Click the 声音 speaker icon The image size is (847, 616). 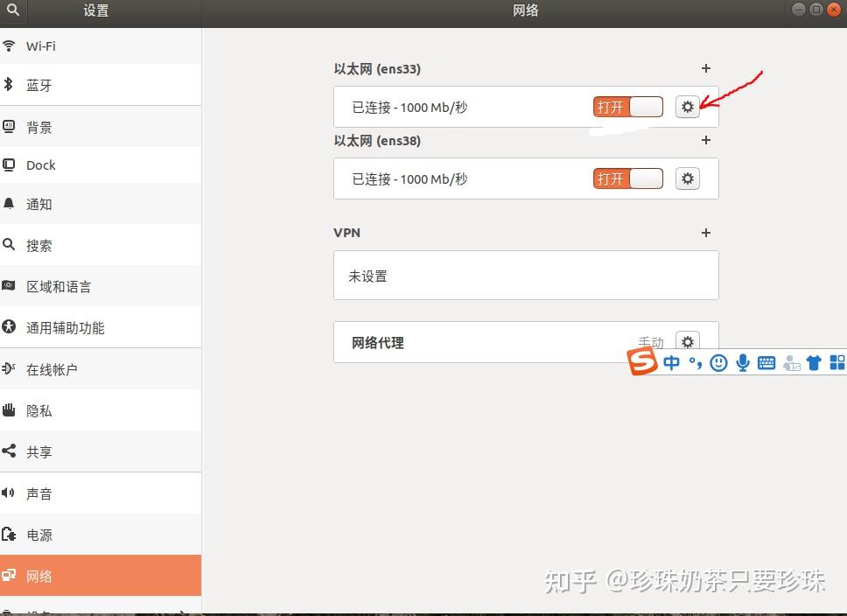click(8, 493)
